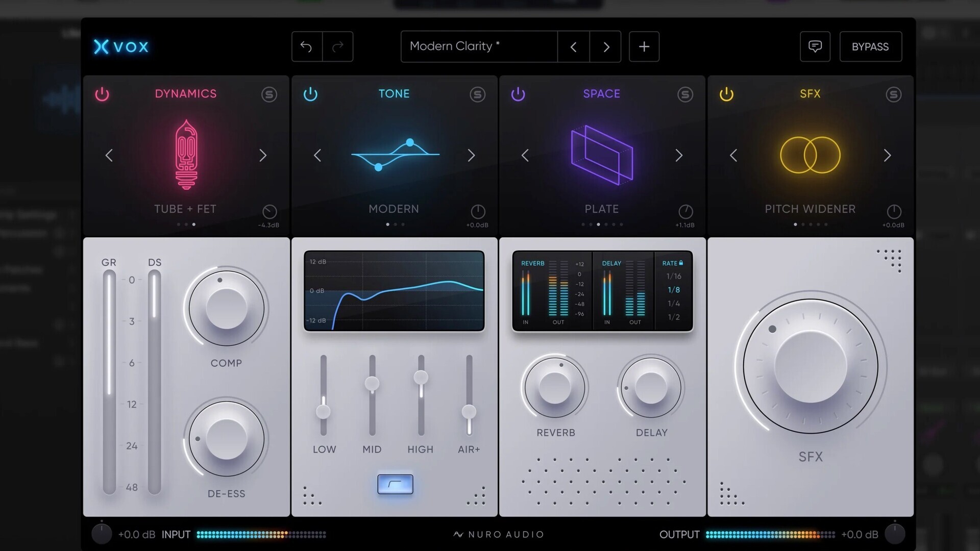Select 1/4 delay rate
Image resolution: width=980 pixels, height=551 pixels.
tap(674, 304)
